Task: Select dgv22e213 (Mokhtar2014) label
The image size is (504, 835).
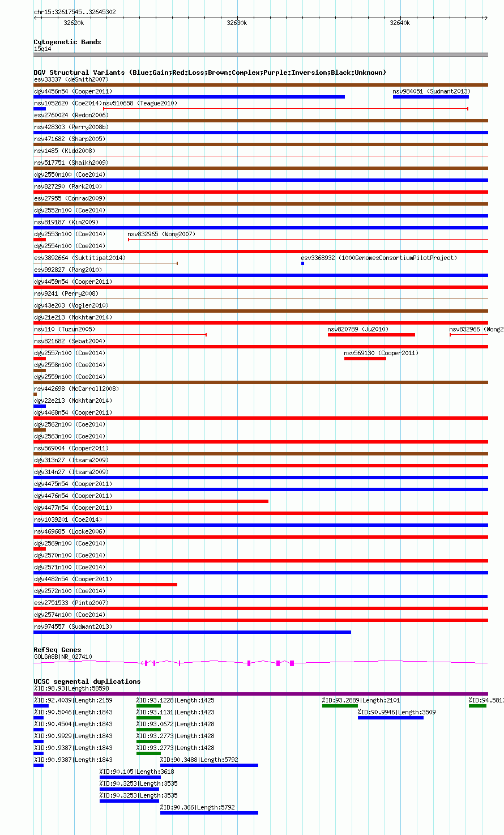Action: point(73,401)
